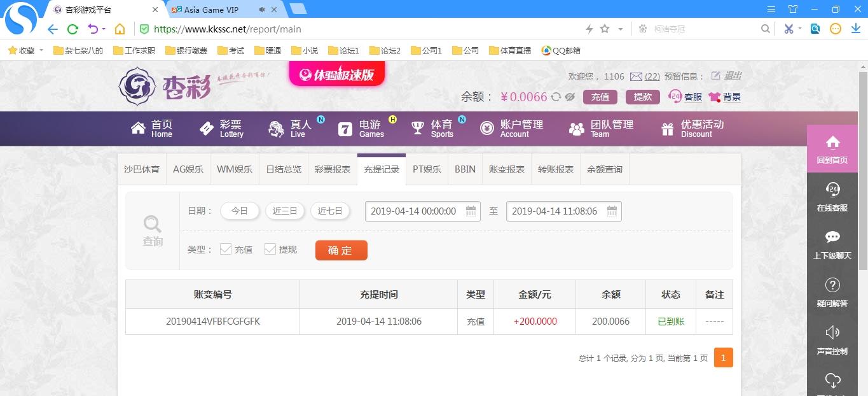
Task: Open the 彩票 Lottery menu
Action: click(222, 129)
